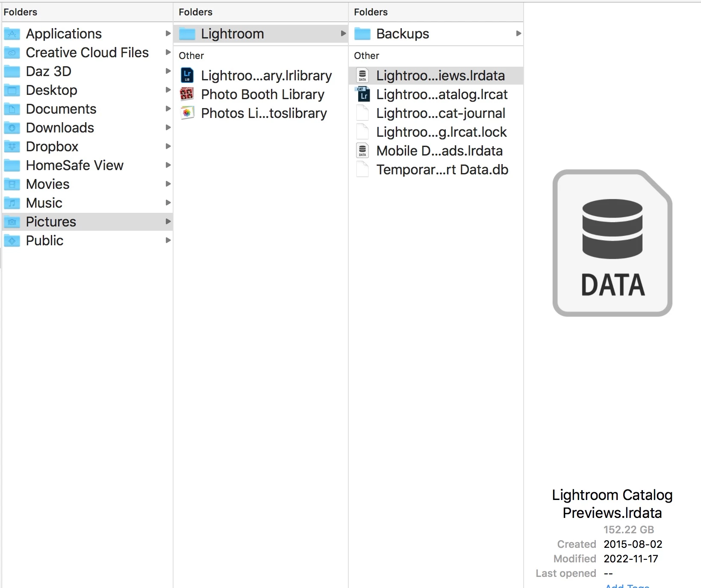
Task: Expand the Dropbox folder arrow
Action: pyautogui.click(x=168, y=146)
